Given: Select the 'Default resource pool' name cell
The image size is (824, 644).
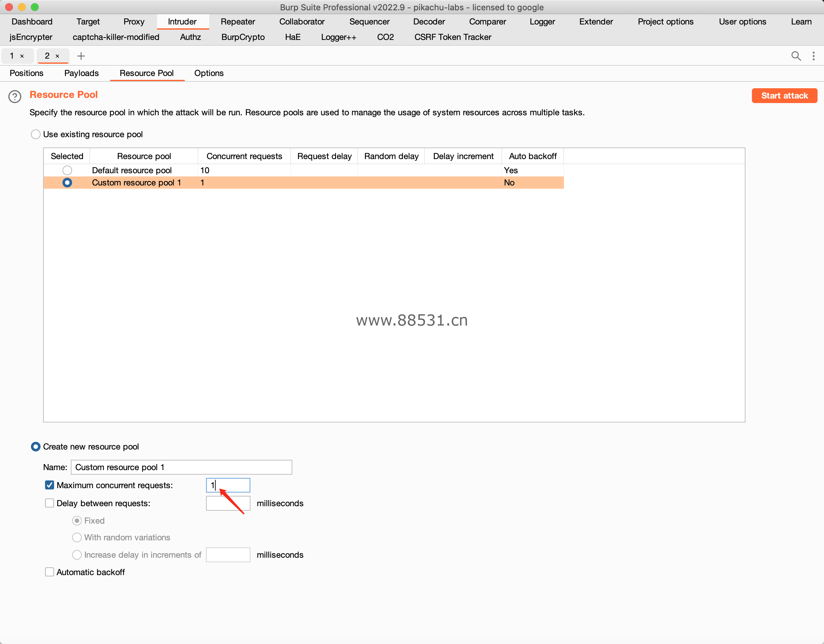Looking at the screenshot, I should coord(144,170).
